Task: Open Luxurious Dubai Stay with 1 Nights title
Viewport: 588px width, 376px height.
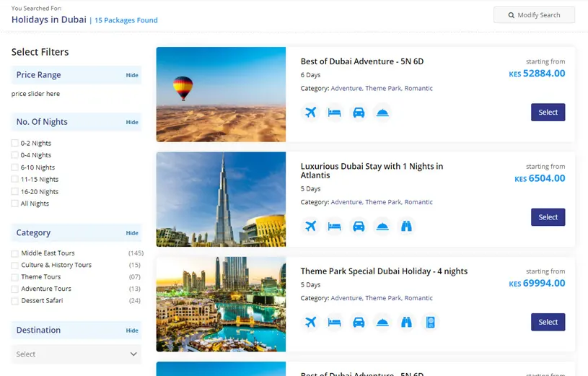Action: (x=372, y=171)
